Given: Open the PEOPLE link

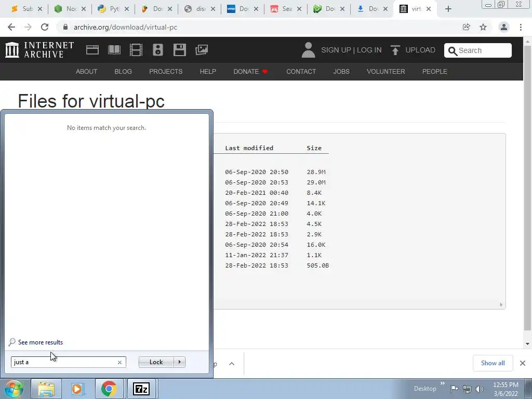Looking at the screenshot, I should (435, 72).
